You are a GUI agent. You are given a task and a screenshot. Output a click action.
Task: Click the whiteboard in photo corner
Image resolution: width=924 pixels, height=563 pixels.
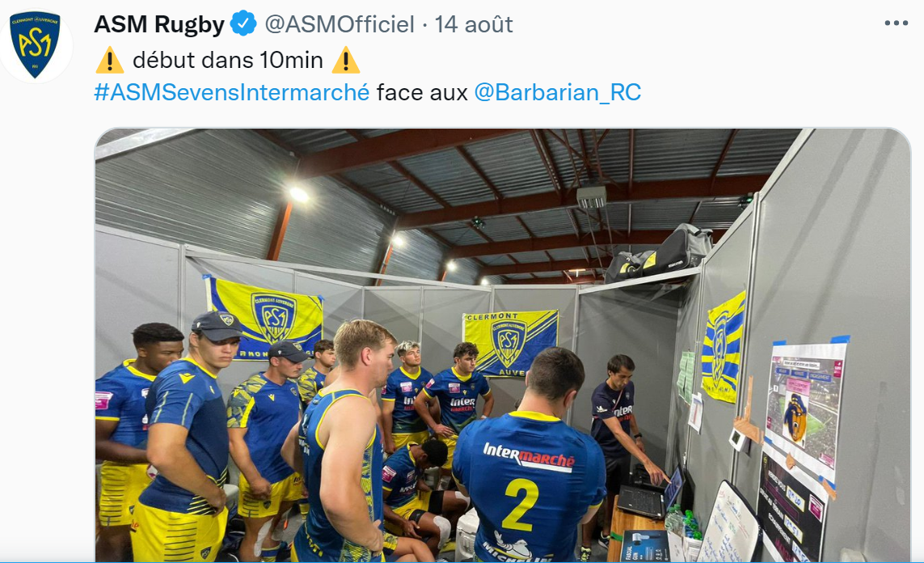[x=728, y=523]
